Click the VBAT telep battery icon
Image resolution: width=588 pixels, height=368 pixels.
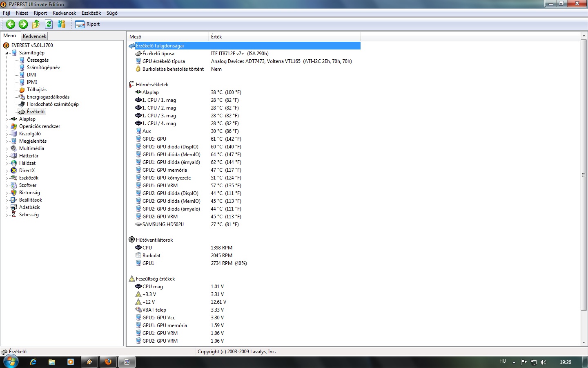click(138, 310)
